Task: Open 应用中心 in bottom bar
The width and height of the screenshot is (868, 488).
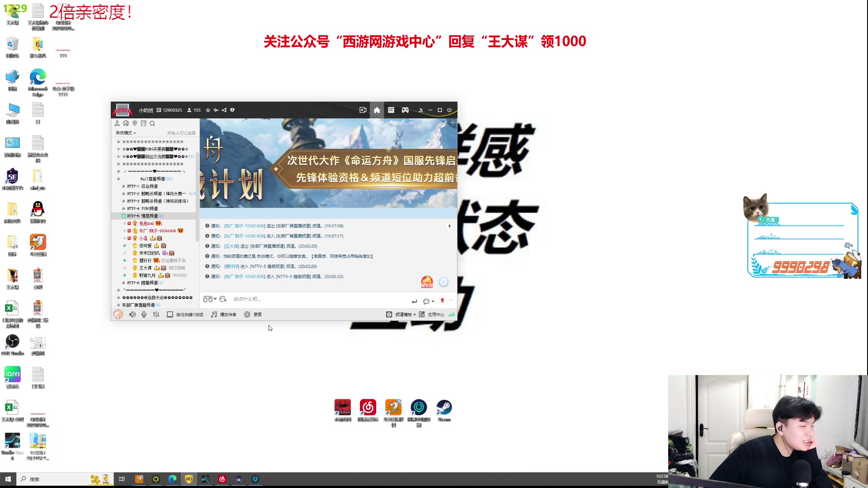Action: click(x=432, y=314)
